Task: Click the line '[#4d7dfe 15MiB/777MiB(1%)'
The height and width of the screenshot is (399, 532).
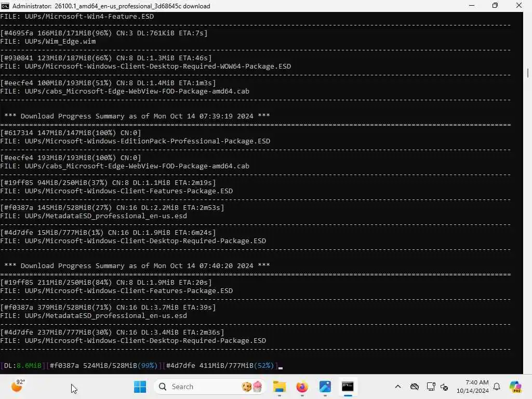Action: tap(108, 232)
